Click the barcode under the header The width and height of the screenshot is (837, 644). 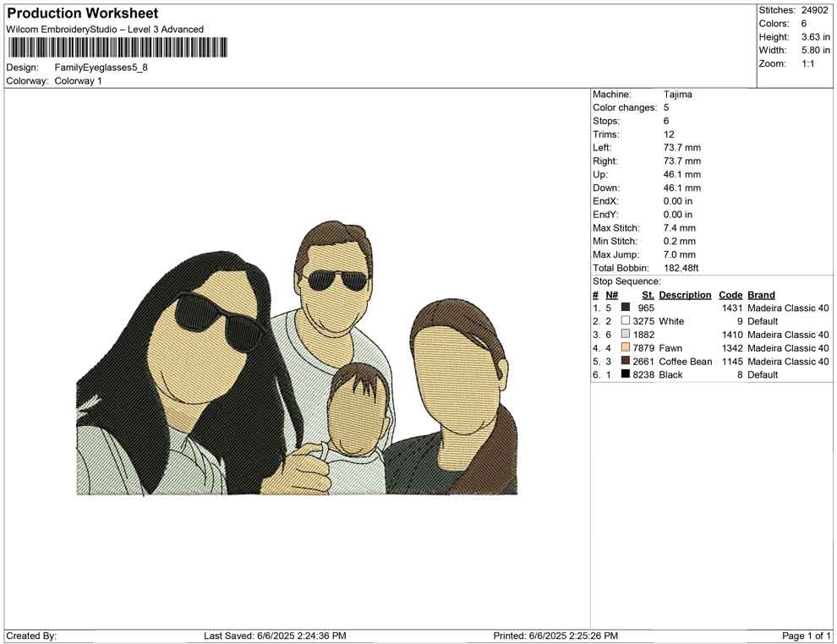[x=117, y=47]
